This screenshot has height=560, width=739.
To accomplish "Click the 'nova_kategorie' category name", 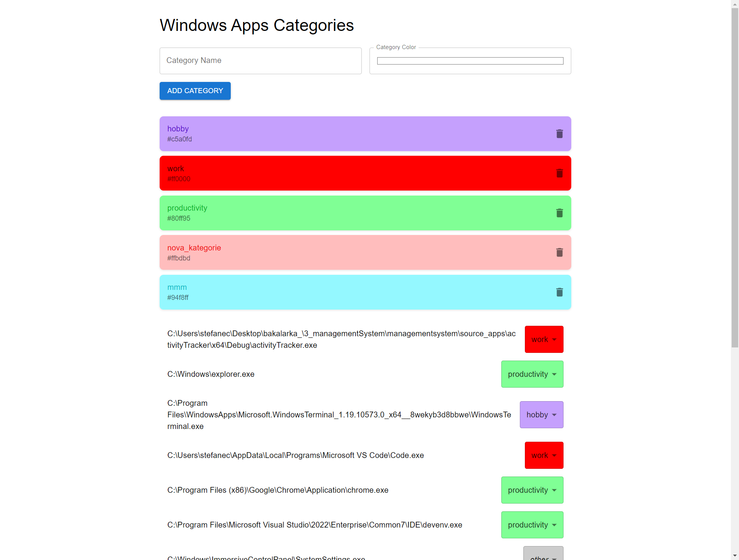I will 194,248.
